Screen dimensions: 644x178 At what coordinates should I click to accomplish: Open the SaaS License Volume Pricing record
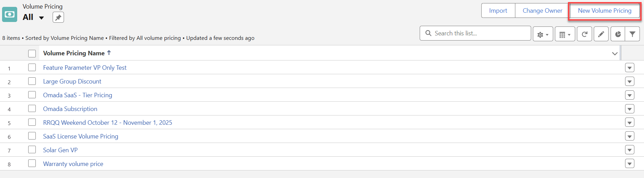(80, 136)
